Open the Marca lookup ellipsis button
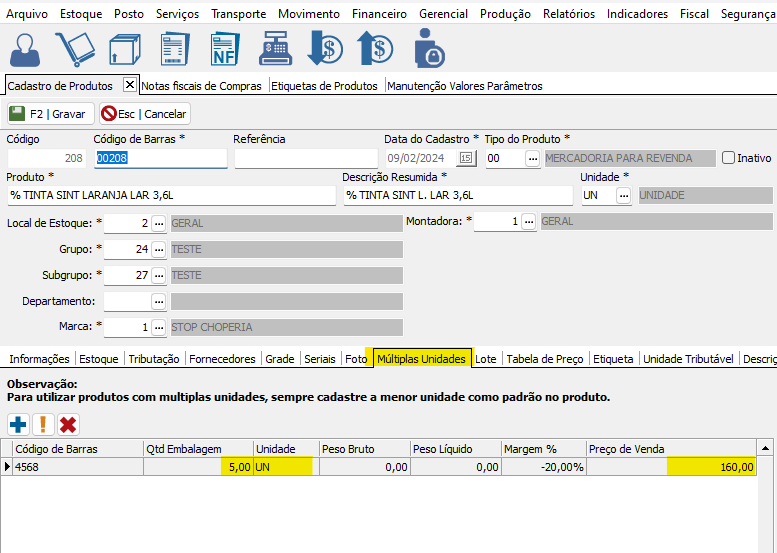Viewport: 777px width, 553px height. 158,327
